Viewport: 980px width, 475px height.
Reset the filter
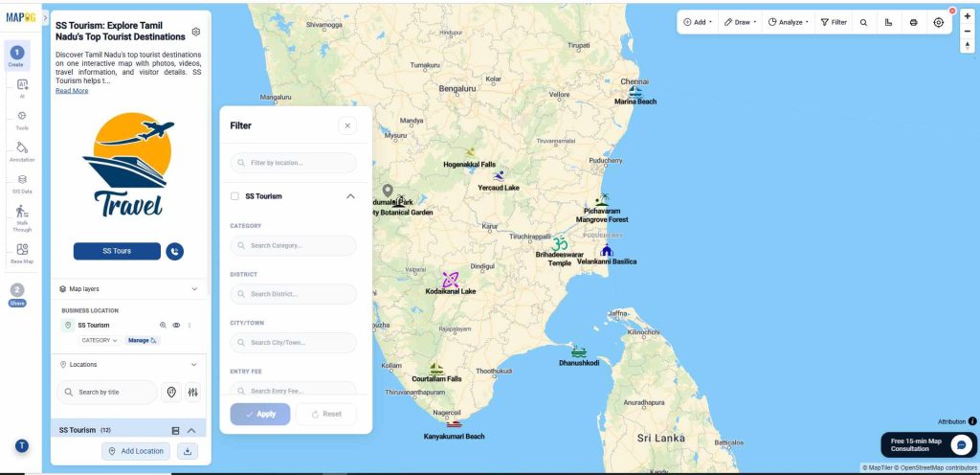(326, 415)
